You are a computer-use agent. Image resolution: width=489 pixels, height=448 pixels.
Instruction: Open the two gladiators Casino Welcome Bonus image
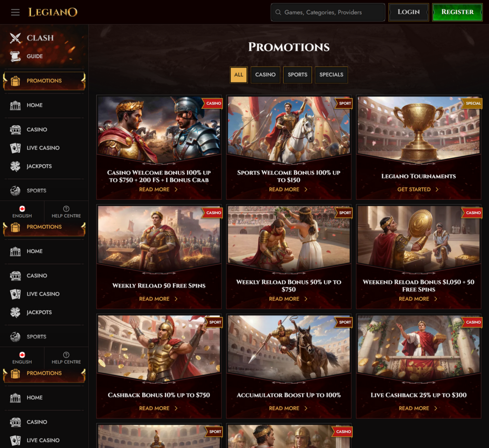159,129
